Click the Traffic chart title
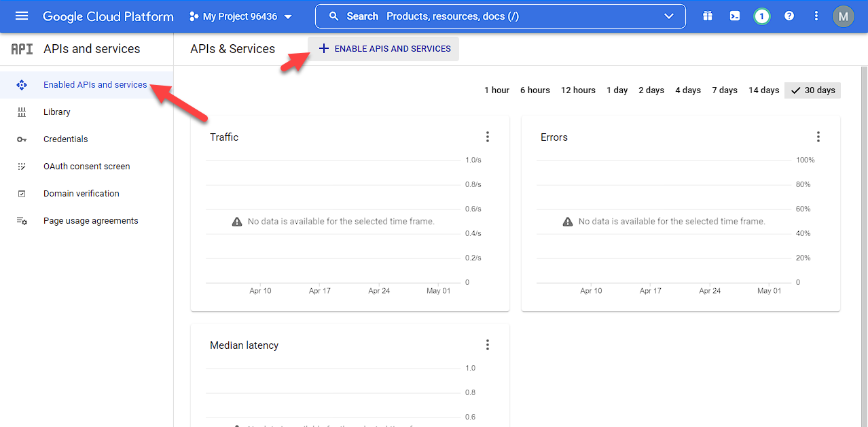The height and width of the screenshot is (427, 868). coord(224,137)
